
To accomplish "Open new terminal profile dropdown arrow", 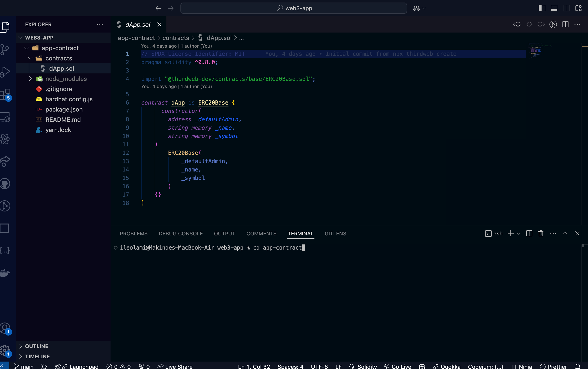I will point(518,234).
